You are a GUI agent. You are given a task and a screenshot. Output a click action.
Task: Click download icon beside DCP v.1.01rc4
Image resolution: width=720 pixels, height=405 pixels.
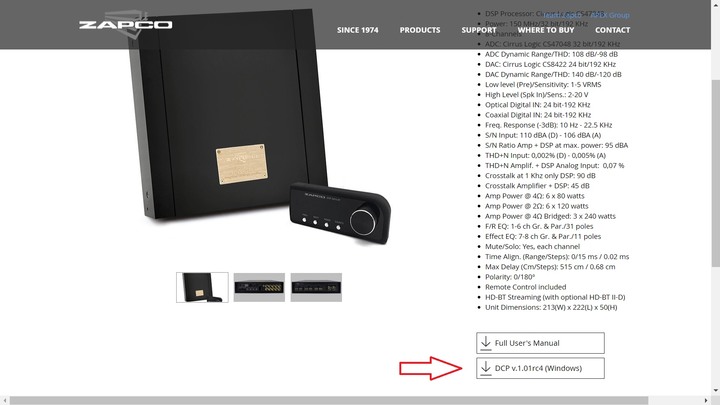point(485,368)
